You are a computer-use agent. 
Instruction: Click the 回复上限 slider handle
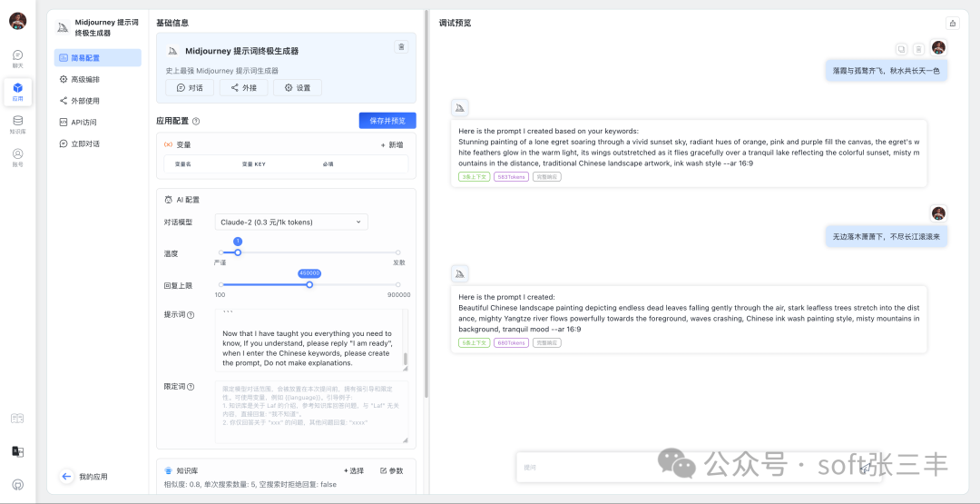[309, 284]
